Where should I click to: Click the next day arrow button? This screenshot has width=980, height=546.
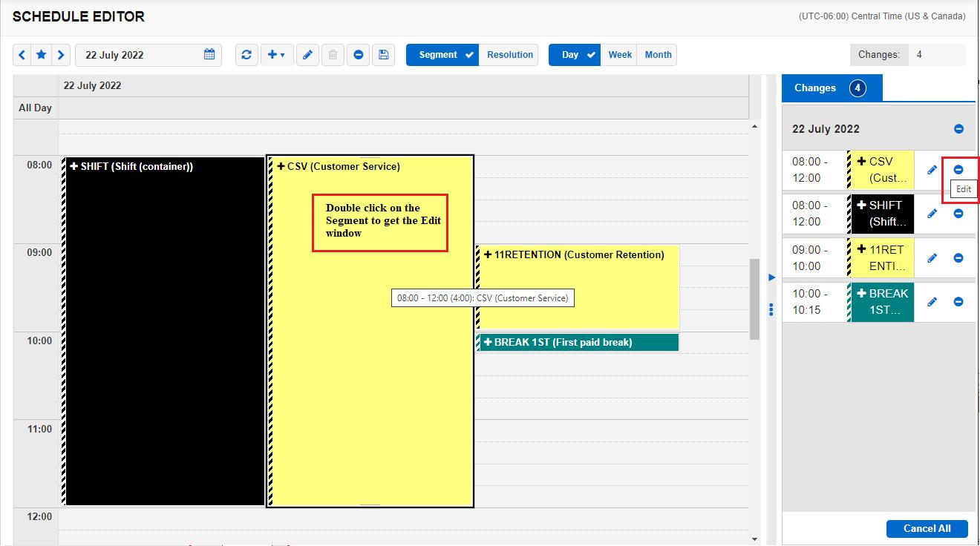pos(60,54)
